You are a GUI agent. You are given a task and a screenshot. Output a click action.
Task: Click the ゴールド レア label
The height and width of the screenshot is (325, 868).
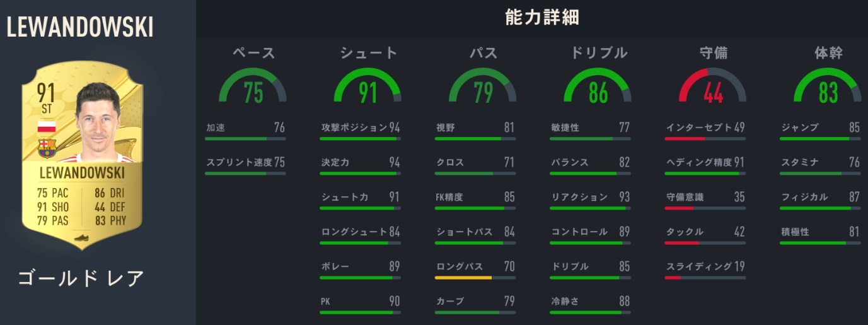(x=81, y=278)
